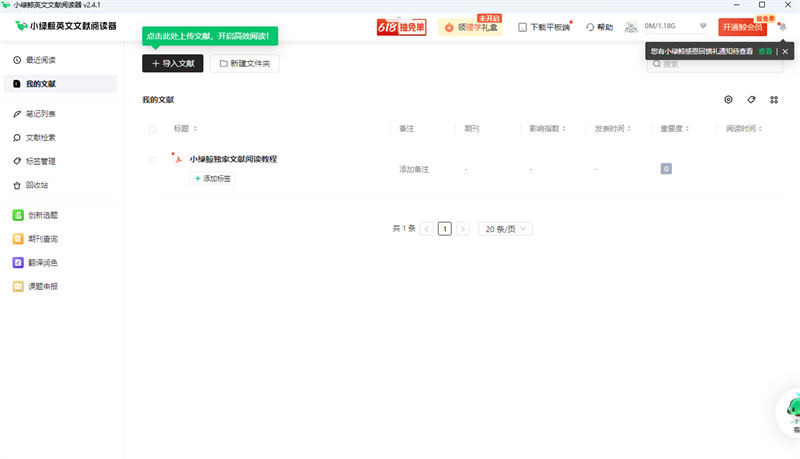The image size is (800, 459).
Task: Open the 创新选题 green tool
Action: 35,215
